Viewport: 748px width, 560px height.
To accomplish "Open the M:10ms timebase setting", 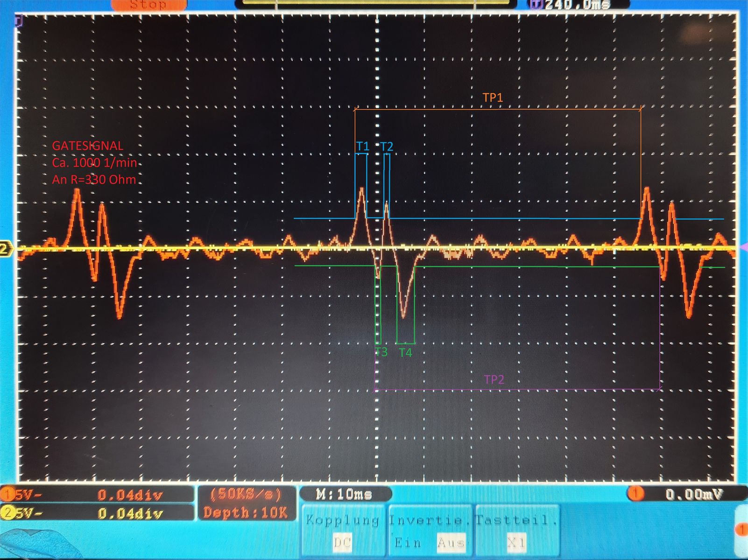I will 345,494.
